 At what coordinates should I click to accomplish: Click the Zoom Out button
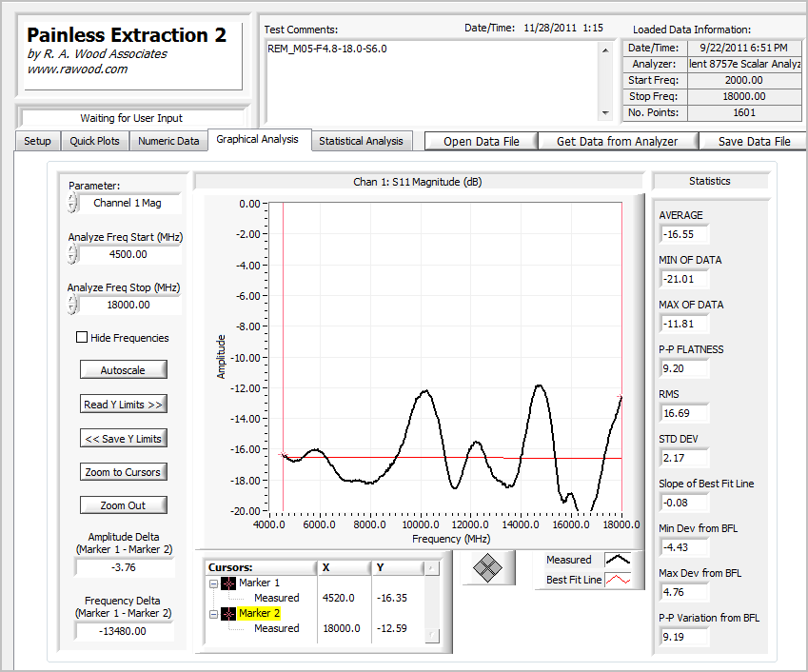click(123, 505)
